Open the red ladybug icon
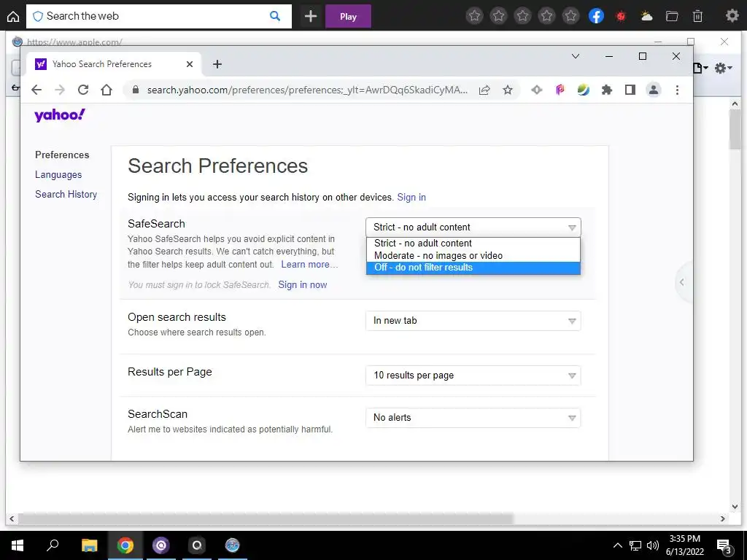This screenshot has height=560, width=747. 620,17
